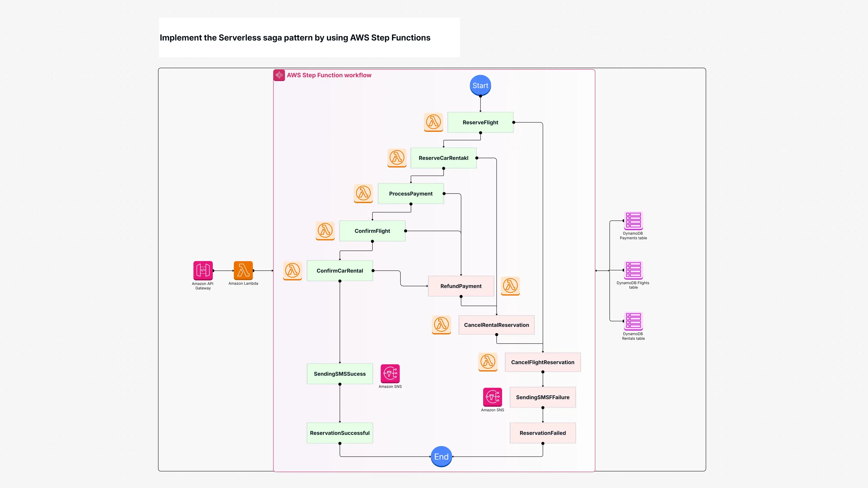Click the ReservationSuccessful node
The width and height of the screenshot is (868, 488).
pos(340,433)
